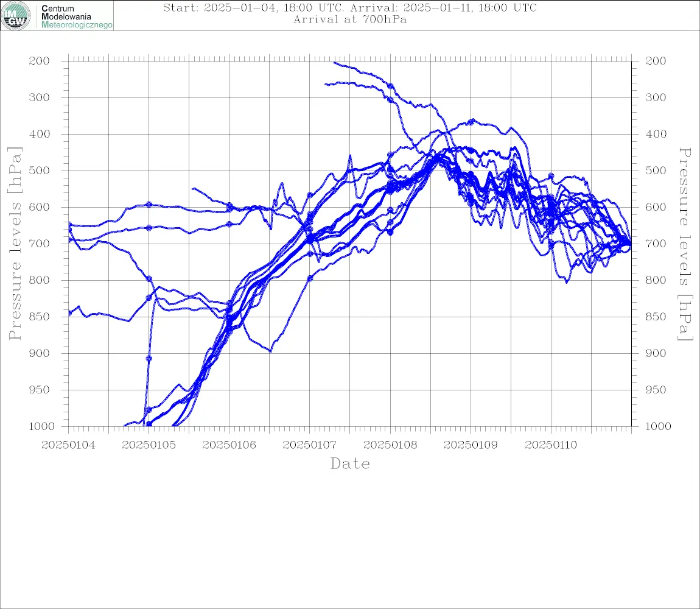Click the 'Date' x-axis title
The height and width of the screenshot is (609, 700).
click(x=351, y=463)
